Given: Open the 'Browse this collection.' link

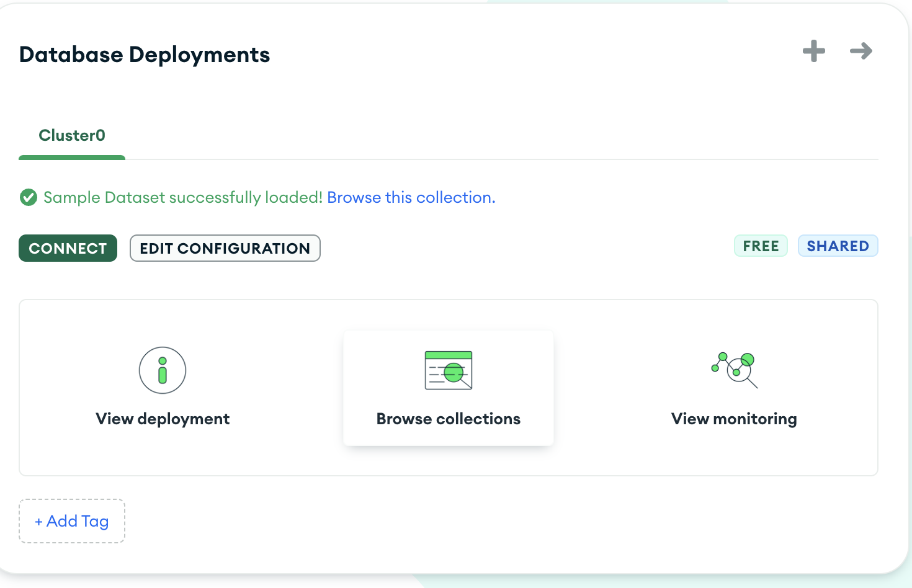Looking at the screenshot, I should [x=411, y=198].
